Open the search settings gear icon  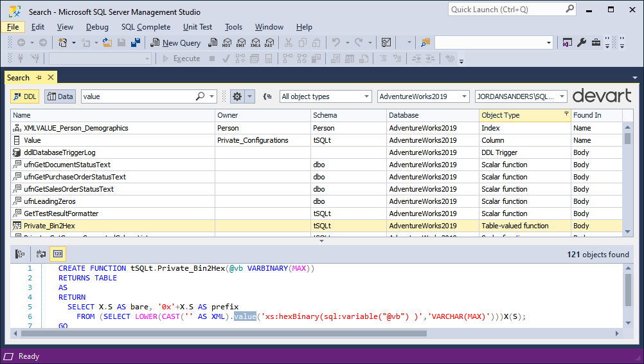237,96
